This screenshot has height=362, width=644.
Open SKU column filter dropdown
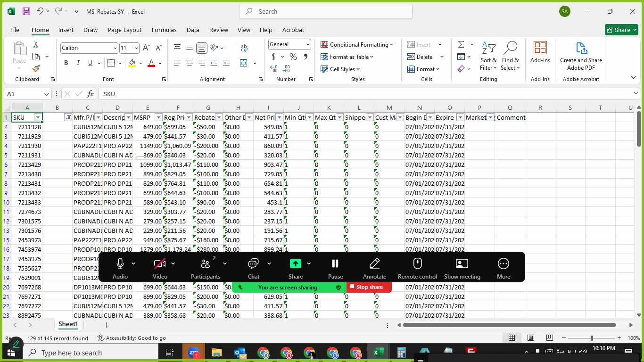[x=38, y=117]
